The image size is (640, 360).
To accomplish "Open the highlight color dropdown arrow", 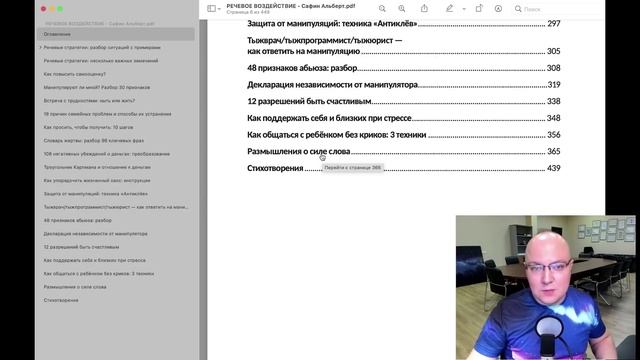I will [x=464, y=9].
